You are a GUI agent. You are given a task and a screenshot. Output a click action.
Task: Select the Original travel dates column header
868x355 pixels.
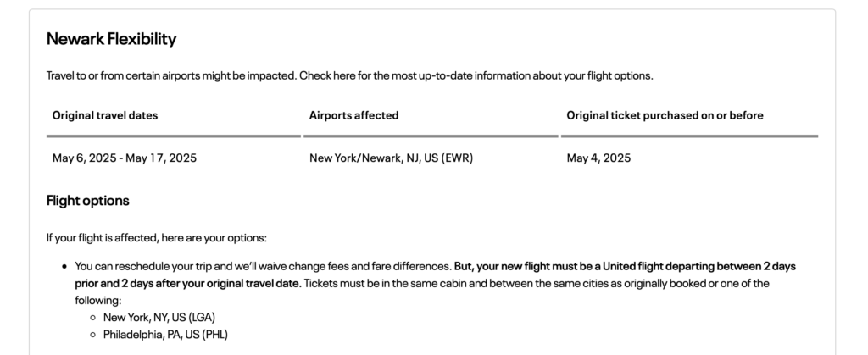point(105,115)
